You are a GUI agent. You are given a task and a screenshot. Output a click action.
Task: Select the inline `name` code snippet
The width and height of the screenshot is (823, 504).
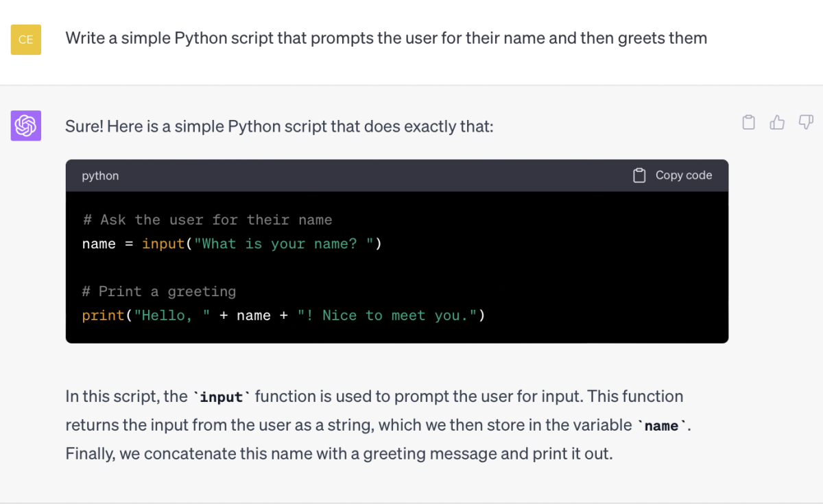tap(660, 425)
